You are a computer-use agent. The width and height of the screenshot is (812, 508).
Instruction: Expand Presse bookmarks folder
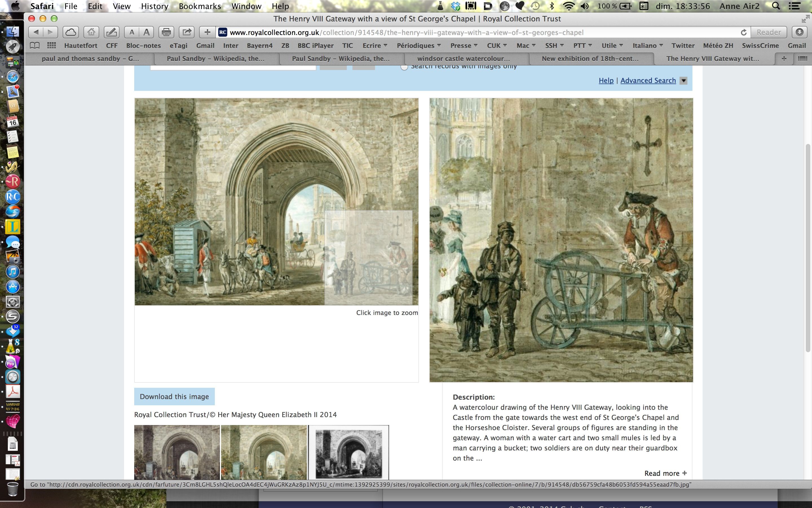[x=464, y=45]
